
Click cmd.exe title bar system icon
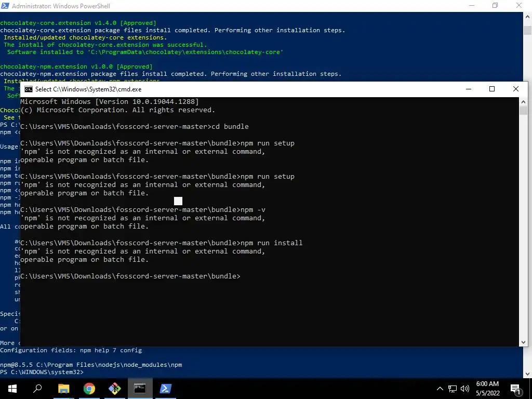coord(29,89)
